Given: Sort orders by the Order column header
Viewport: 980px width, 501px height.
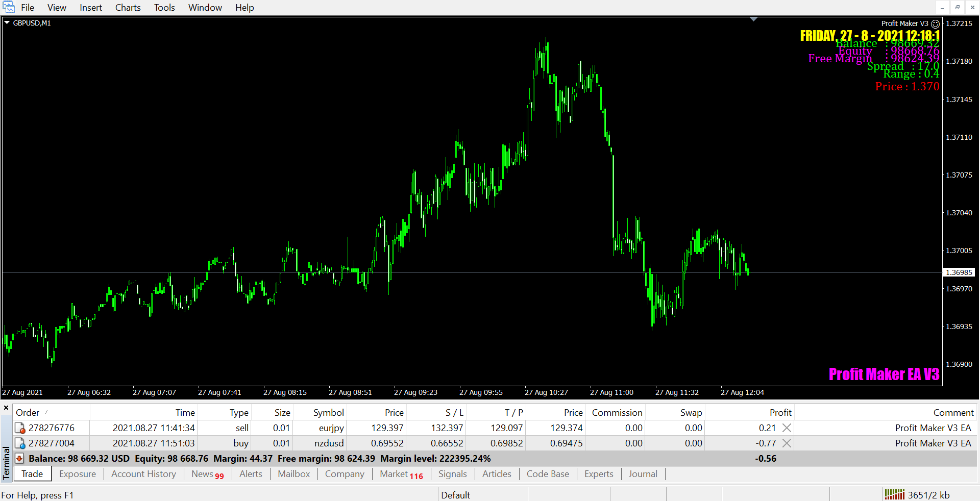Looking at the screenshot, I should coord(28,412).
